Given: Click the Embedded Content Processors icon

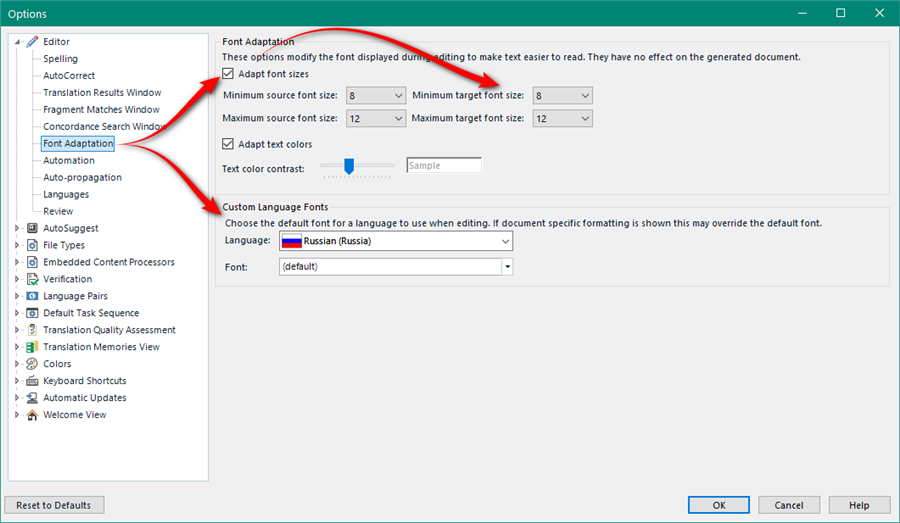Looking at the screenshot, I should (32, 262).
